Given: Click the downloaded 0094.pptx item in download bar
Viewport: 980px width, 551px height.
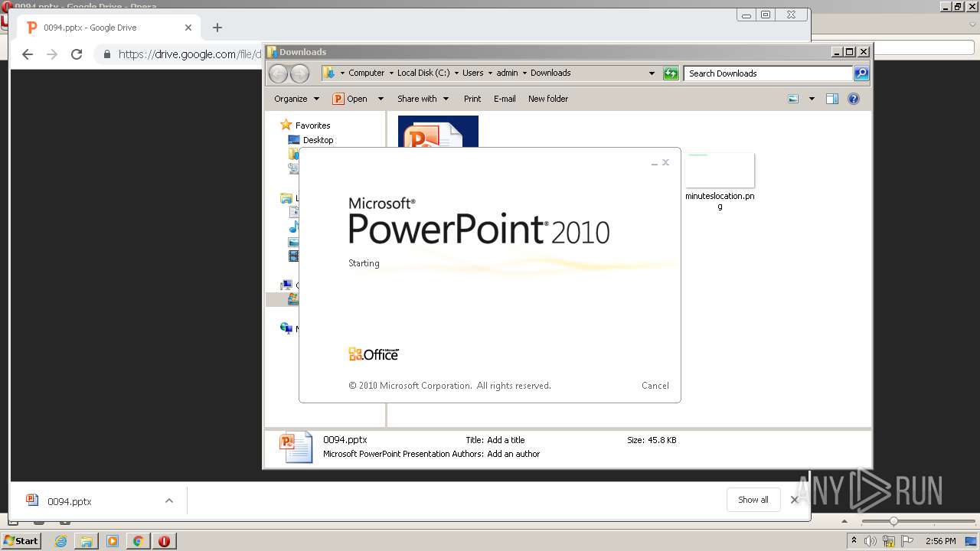Looking at the screenshot, I should tap(70, 501).
